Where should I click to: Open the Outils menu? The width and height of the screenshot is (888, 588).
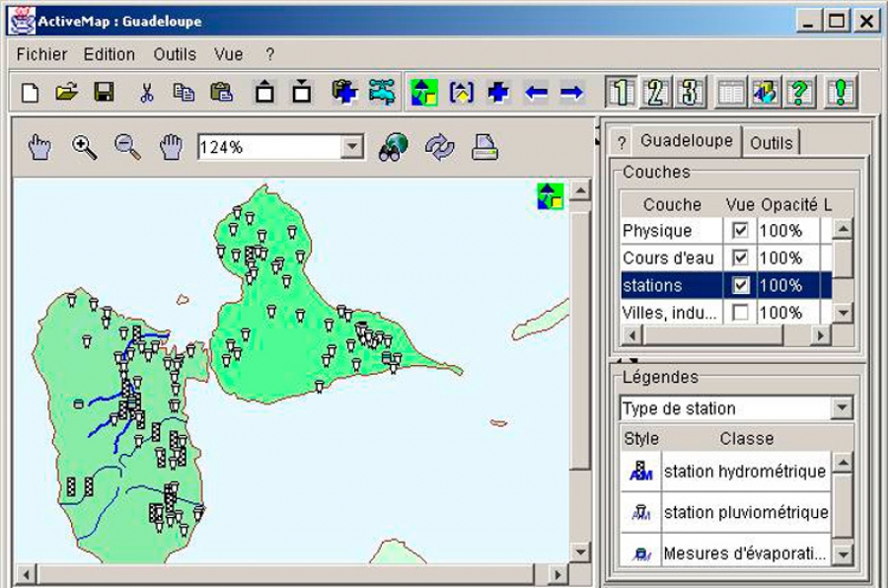pyautogui.click(x=175, y=54)
